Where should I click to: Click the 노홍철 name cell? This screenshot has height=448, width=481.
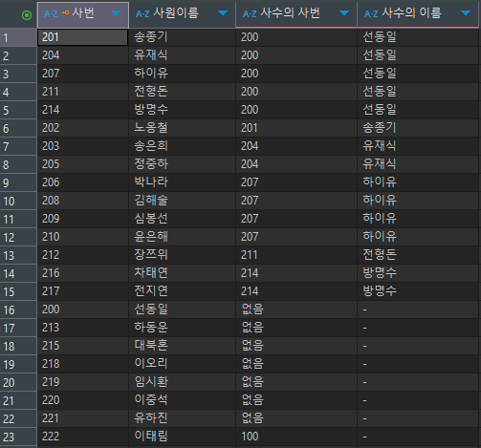(183, 128)
